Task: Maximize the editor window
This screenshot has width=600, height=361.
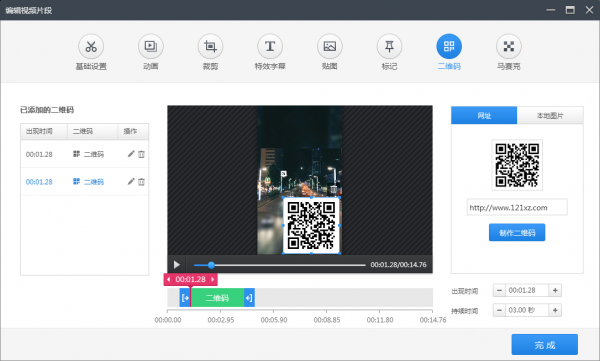Action: [570, 10]
